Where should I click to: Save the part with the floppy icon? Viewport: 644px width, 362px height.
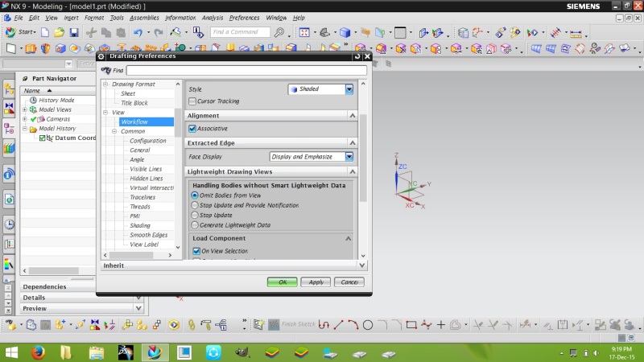click(x=74, y=32)
